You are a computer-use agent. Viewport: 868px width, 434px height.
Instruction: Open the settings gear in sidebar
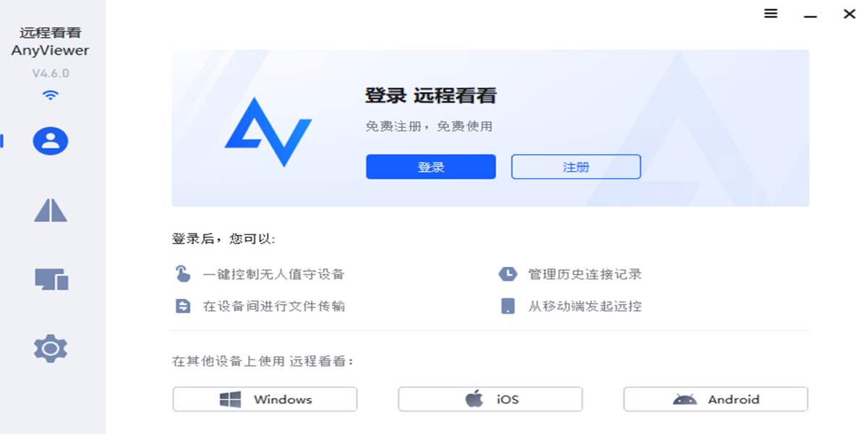click(51, 349)
